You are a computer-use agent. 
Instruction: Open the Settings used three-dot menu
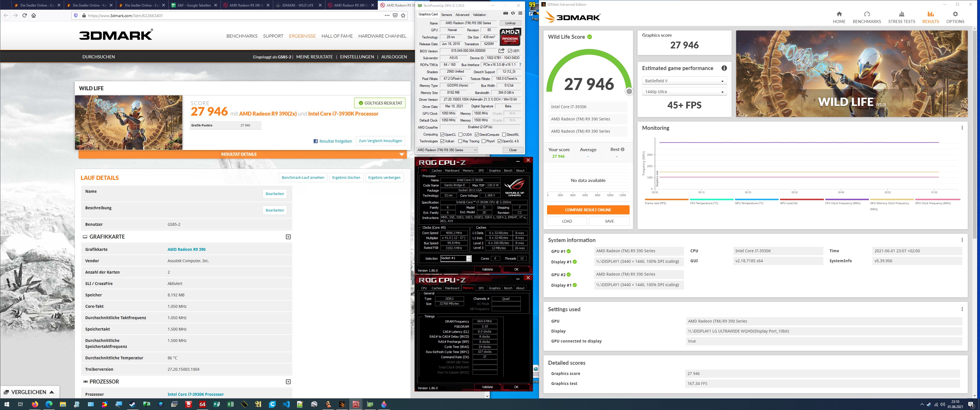pyautogui.click(x=962, y=309)
